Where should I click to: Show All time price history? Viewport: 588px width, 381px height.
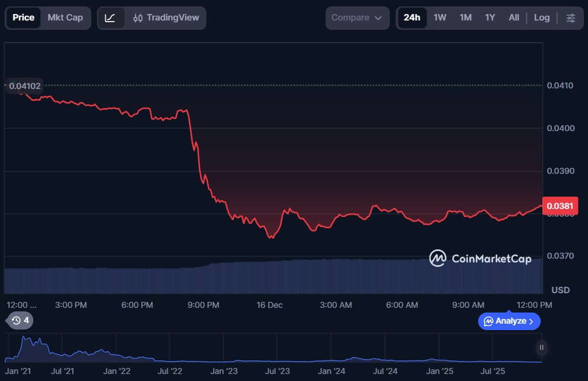[514, 18]
